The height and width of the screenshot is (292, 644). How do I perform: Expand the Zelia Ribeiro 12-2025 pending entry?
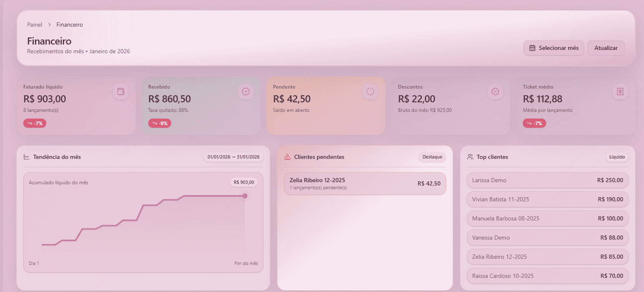(365, 183)
